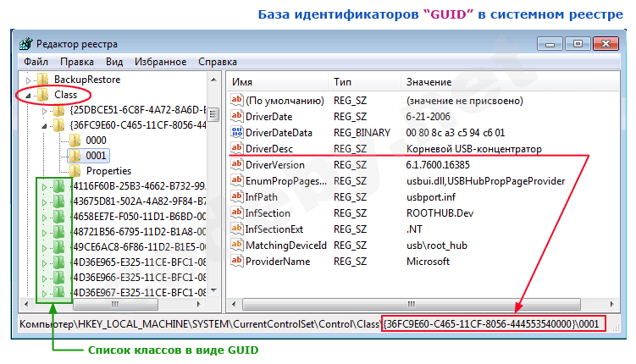
Task: Click the usbport.inf value data
Action: coord(431,197)
